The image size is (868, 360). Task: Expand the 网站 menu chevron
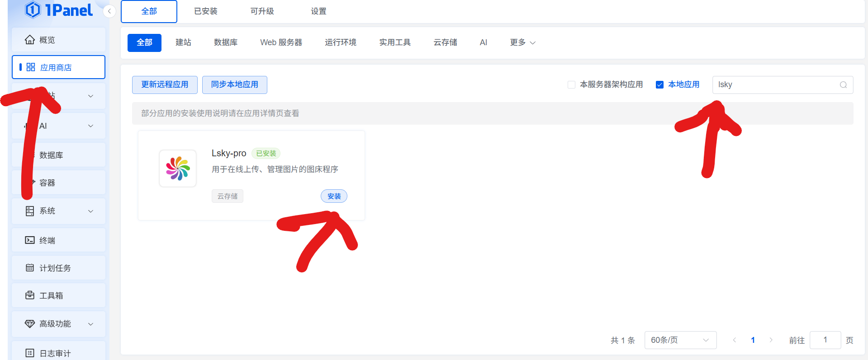[90, 96]
